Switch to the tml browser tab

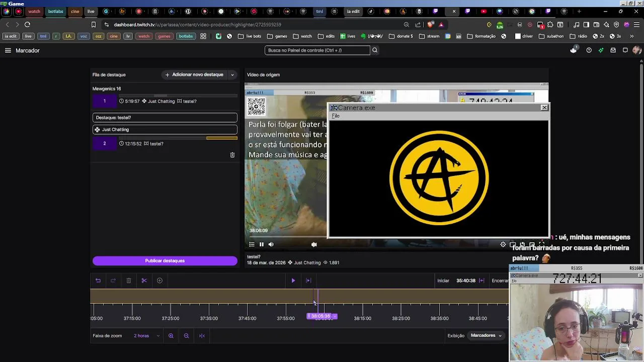(319, 11)
